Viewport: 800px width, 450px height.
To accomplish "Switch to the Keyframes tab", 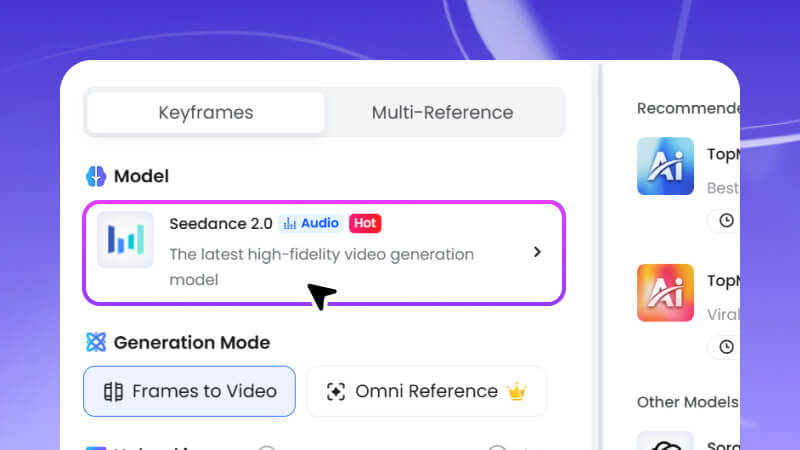I will point(205,113).
